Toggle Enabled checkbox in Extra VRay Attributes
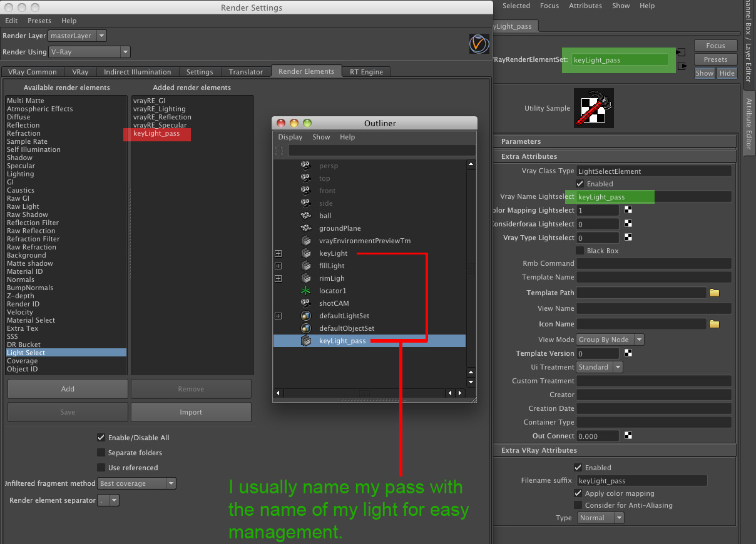The image size is (756, 544). 578,468
